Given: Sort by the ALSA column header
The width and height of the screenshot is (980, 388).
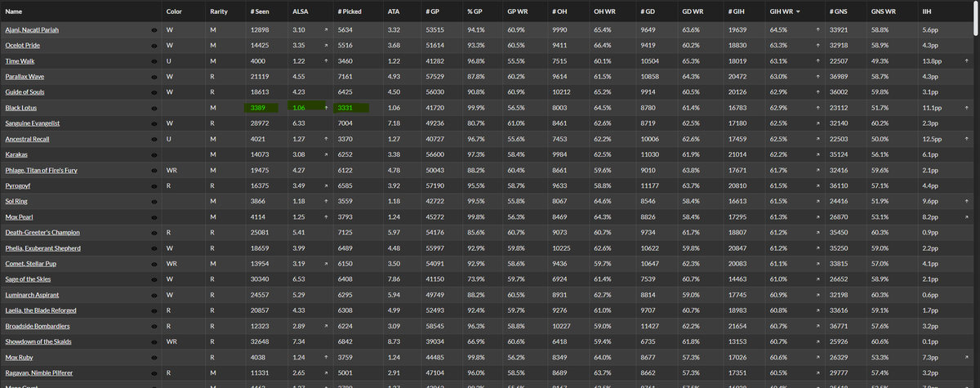Looking at the screenshot, I should point(300,12).
